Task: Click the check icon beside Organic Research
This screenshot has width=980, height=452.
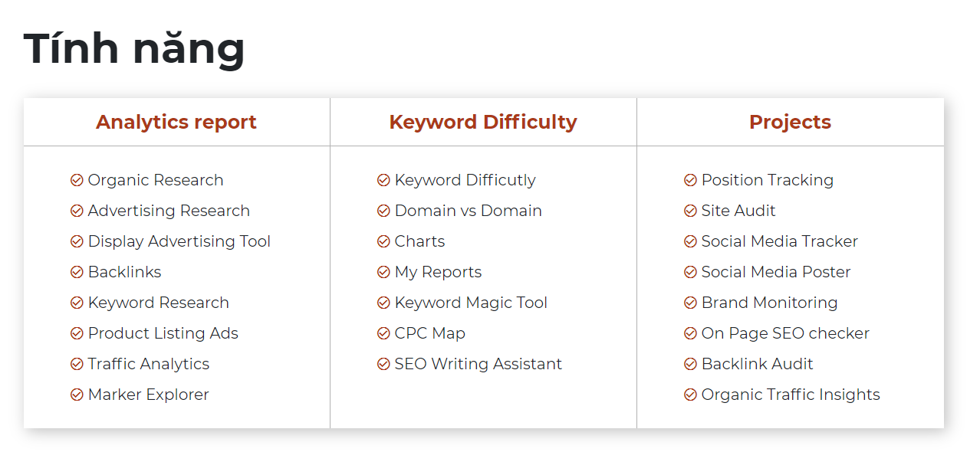Action: (77, 180)
